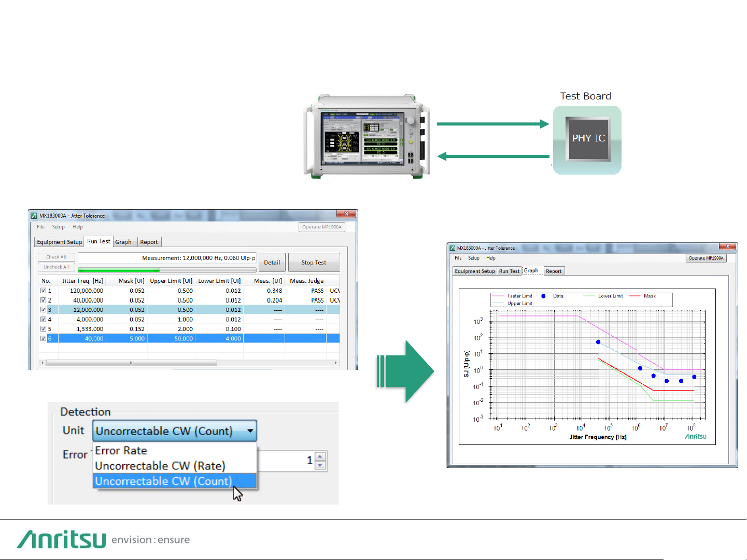This screenshot has height=560, width=747.
Task: Click Data legend blue dot marker
Action: (x=543, y=296)
